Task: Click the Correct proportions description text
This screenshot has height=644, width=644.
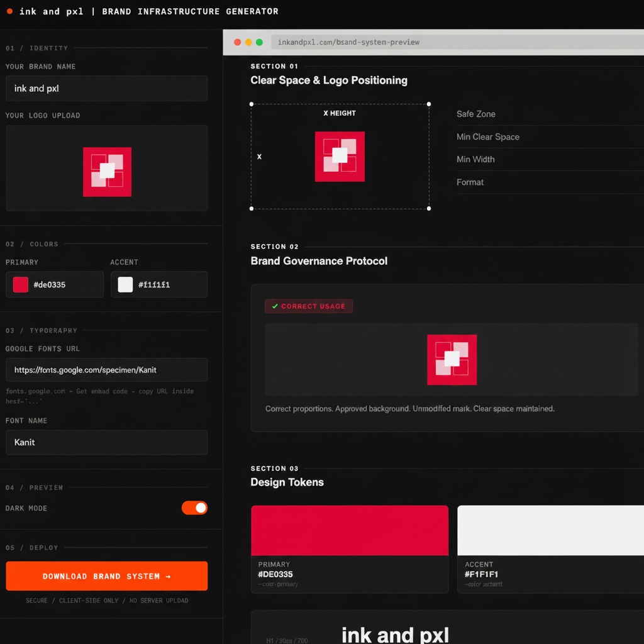Action: (410, 409)
